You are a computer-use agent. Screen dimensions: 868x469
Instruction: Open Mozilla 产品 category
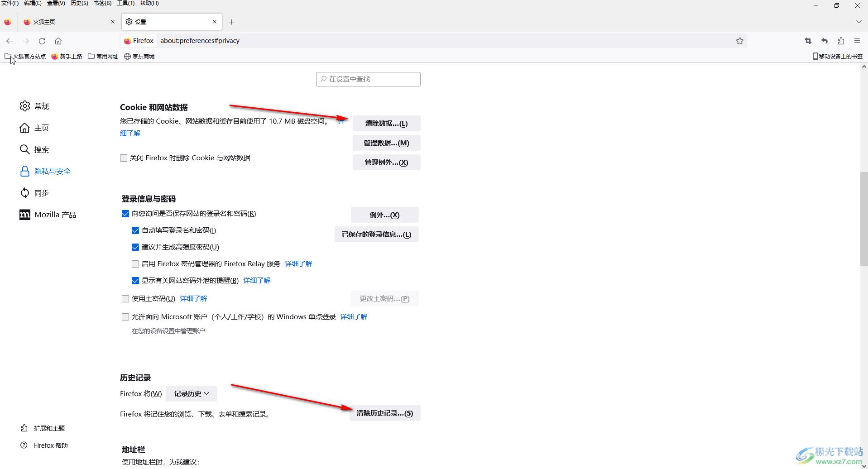pyautogui.click(x=48, y=215)
